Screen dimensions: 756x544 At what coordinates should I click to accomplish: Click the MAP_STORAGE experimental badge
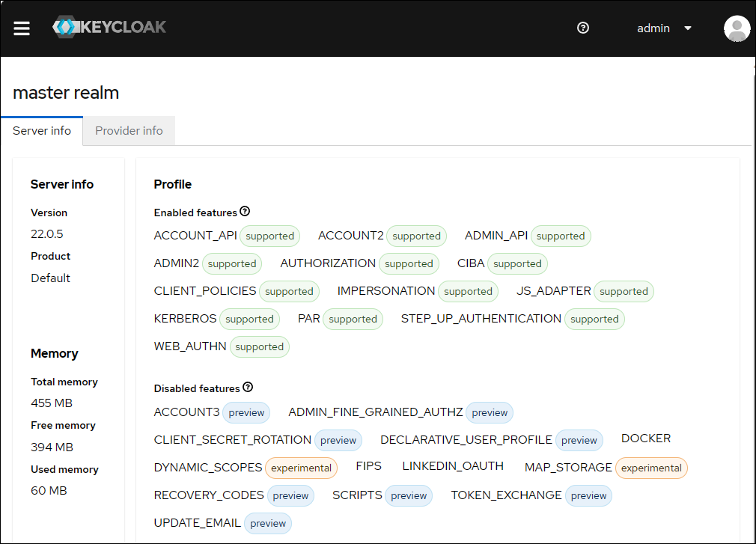pyautogui.click(x=651, y=468)
